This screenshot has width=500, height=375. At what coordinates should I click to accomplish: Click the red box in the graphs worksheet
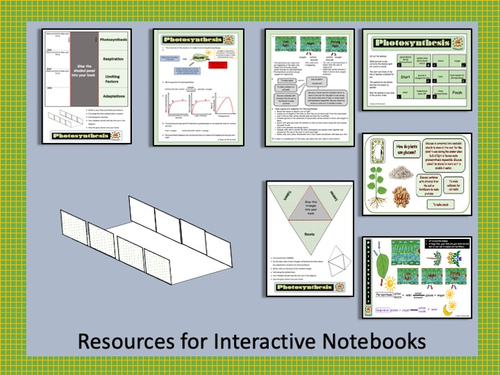[x=218, y=65]
